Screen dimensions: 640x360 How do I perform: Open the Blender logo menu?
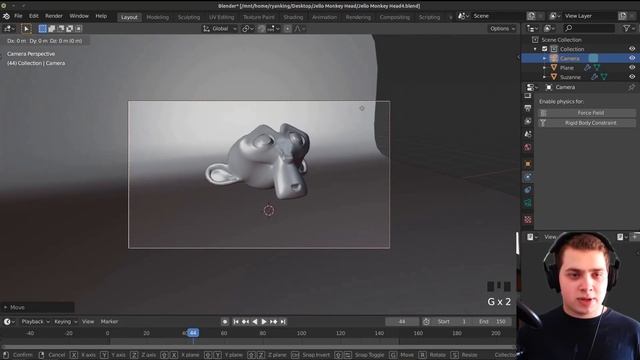pos(6,16)
